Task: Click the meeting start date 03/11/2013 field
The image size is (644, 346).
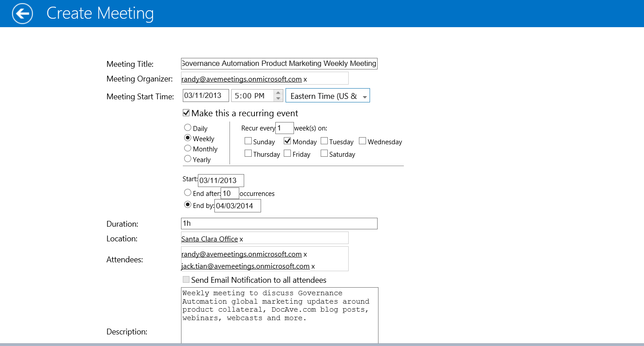Action: point(205,96)
